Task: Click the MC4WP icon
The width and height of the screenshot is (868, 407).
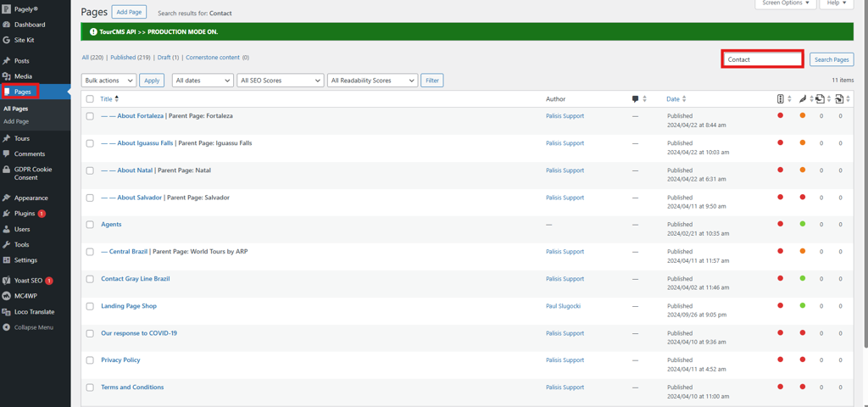Action: (7, 296)
